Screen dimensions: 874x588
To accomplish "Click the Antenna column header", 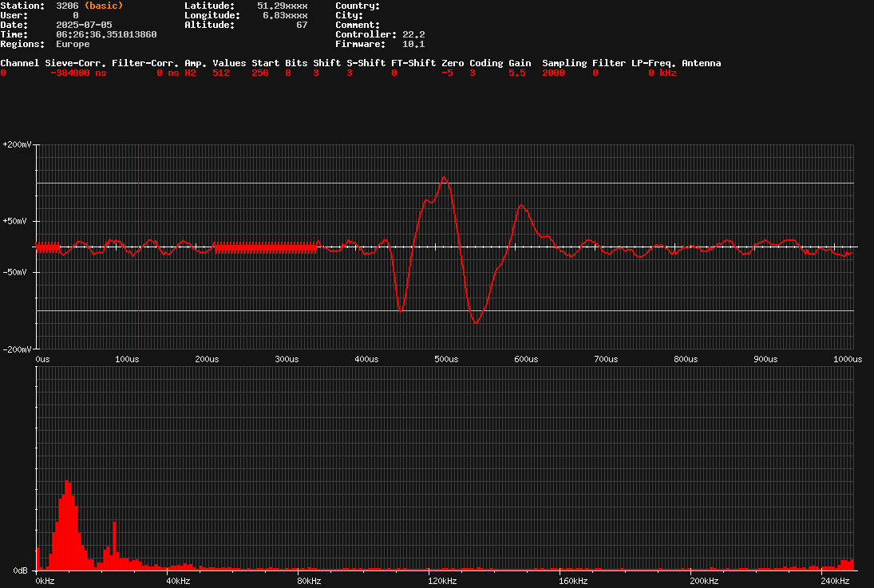I will tap(701, 63).
